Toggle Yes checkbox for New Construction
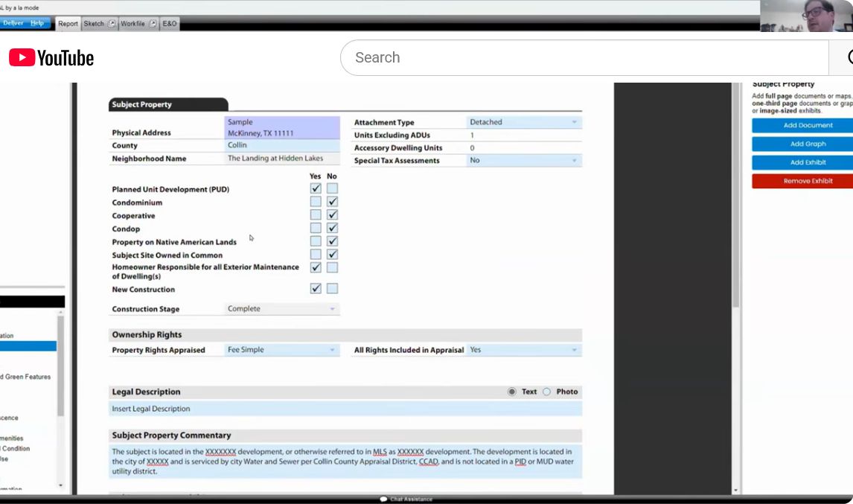853x504 pixels. coord(316,288)
